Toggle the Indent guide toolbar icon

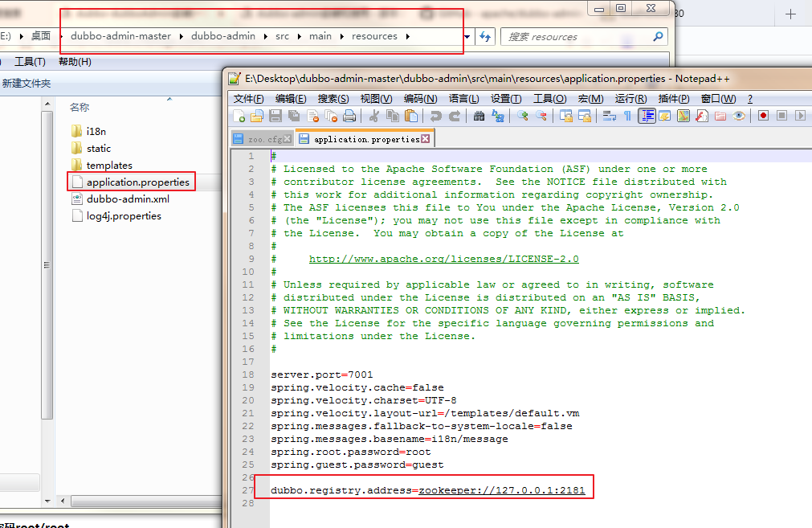[x=647, y=116]
